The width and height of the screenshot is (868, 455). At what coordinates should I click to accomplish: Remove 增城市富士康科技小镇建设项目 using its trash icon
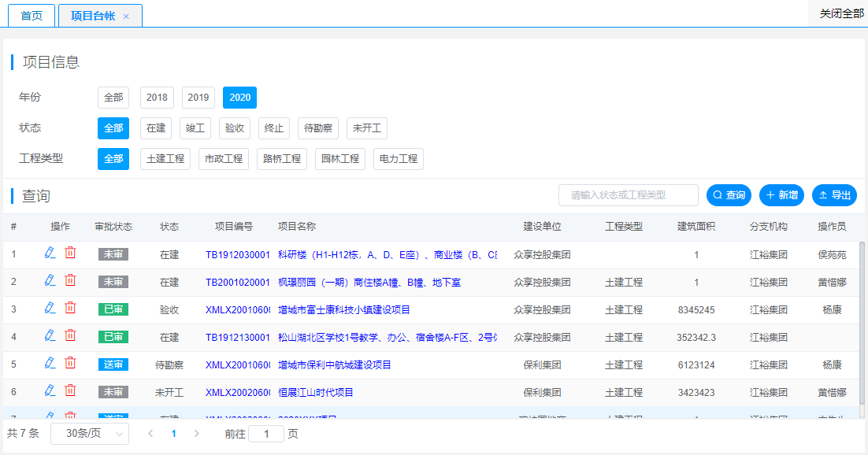click(x=70, y=309)
